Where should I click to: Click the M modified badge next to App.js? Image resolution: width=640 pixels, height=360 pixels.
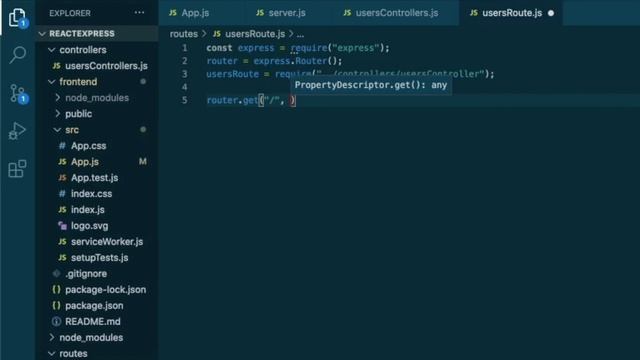click(142, 162)
